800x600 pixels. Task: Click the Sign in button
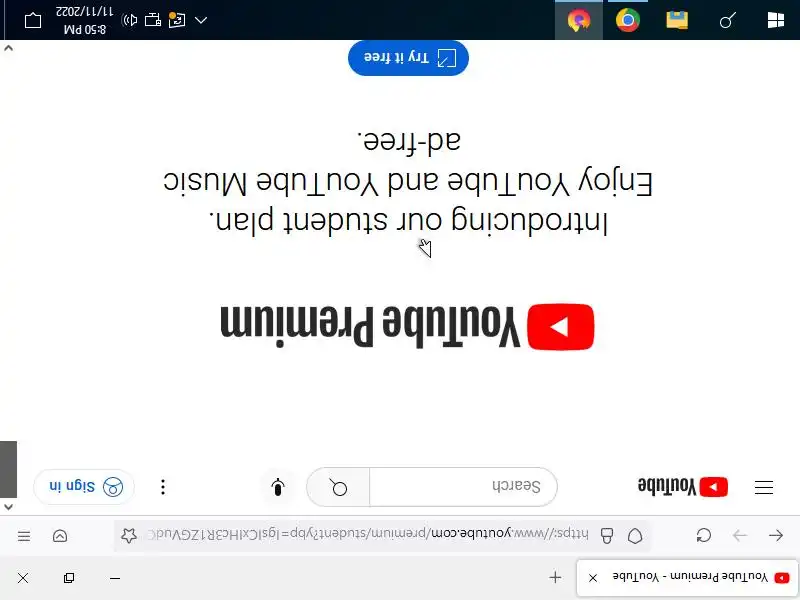tap(84, 487)
